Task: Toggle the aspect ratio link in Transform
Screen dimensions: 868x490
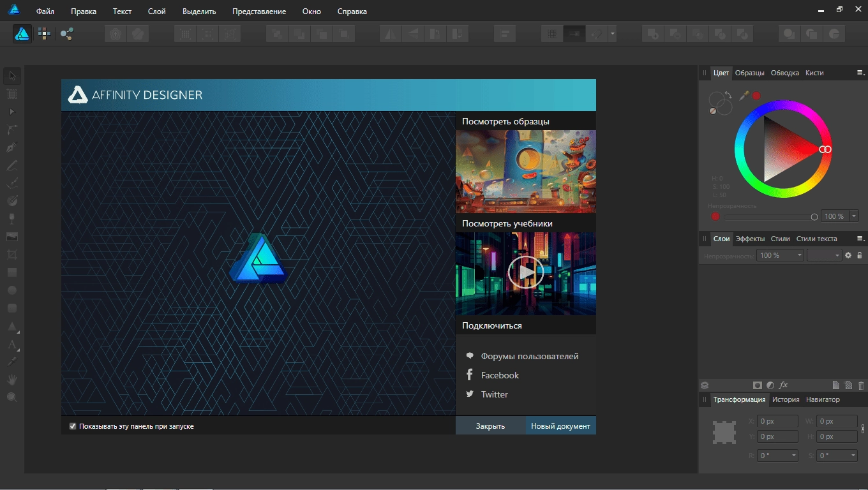Action: point(863,429)
